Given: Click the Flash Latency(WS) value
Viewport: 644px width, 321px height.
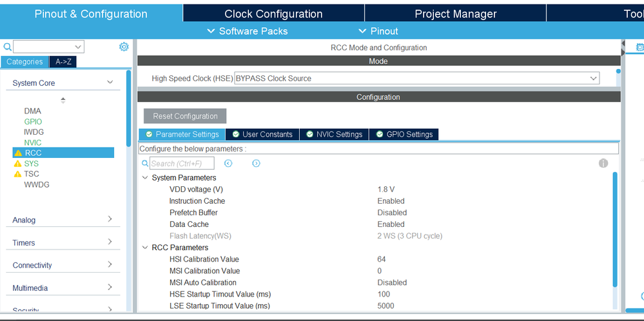Looking at the screenshot, I should [410, 236].
